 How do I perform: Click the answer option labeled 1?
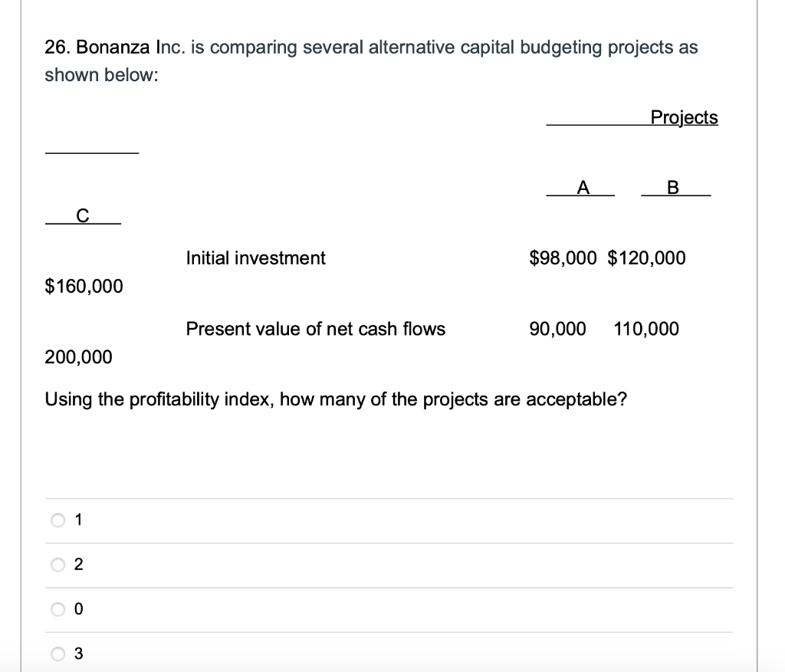pos(77,520)
